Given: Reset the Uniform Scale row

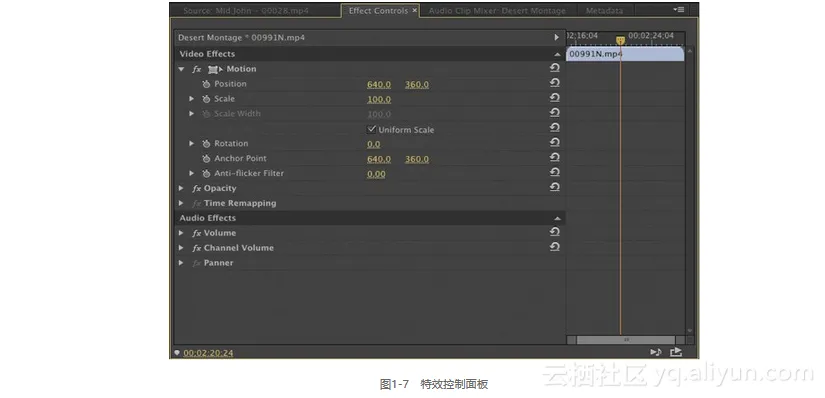Looking at the screenshot, I should point(555,128).
